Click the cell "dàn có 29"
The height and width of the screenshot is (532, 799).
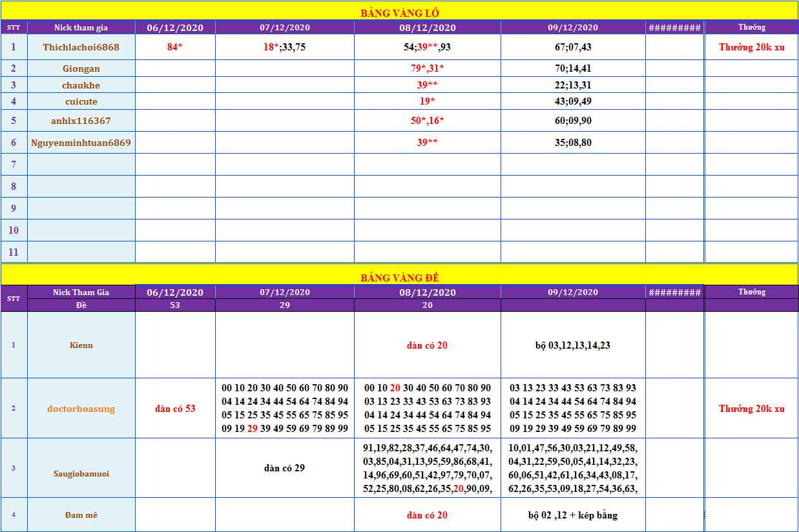click(x=285, y=468)
